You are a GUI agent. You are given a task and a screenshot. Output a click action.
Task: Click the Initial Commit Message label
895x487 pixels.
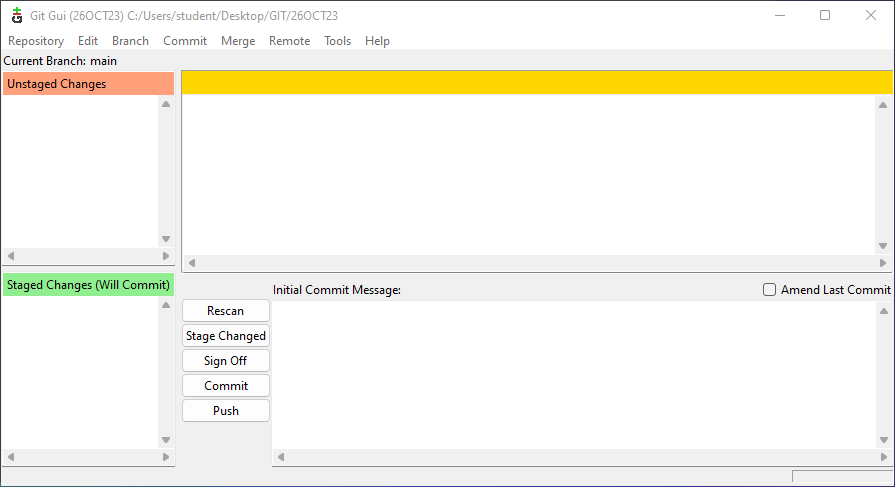pos(337,290)
